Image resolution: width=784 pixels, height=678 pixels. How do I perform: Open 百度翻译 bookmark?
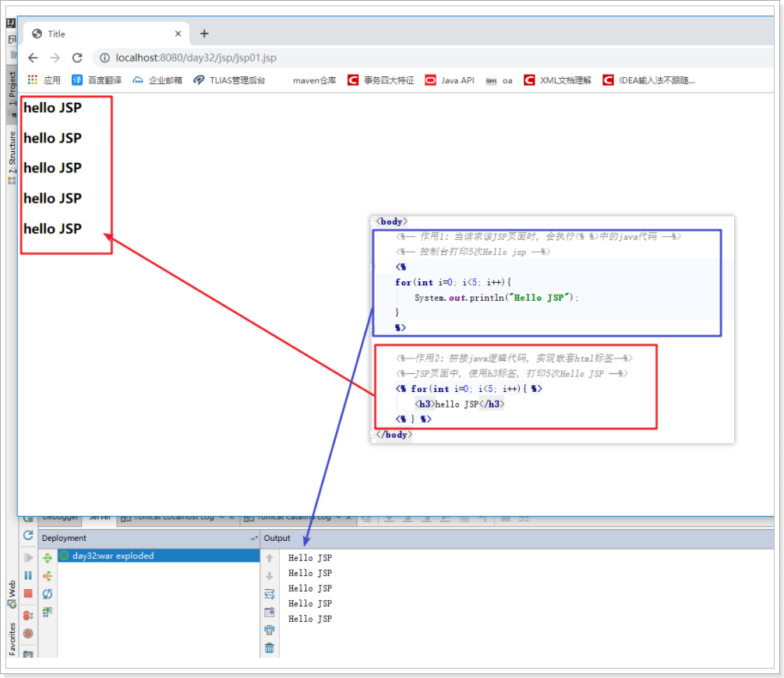click(x=97, y=80)
